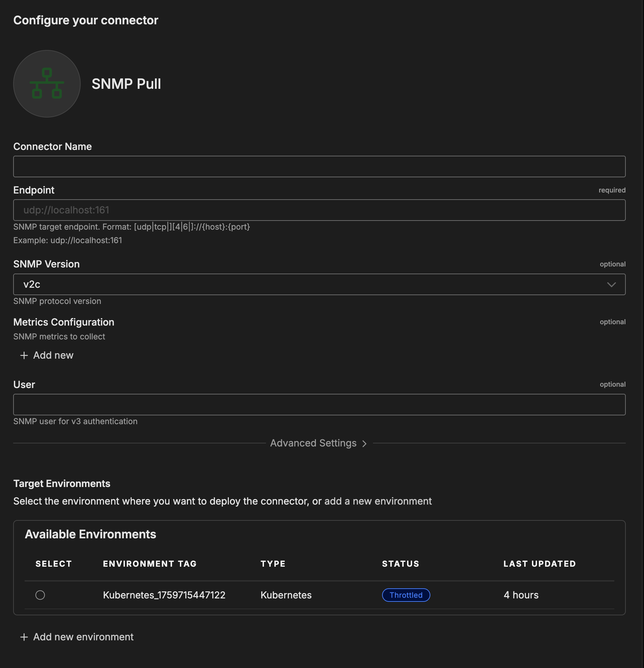The image size is (644, 668).
Task: Click the LAST UPDATED column header
Action: [x=539, y=564]
